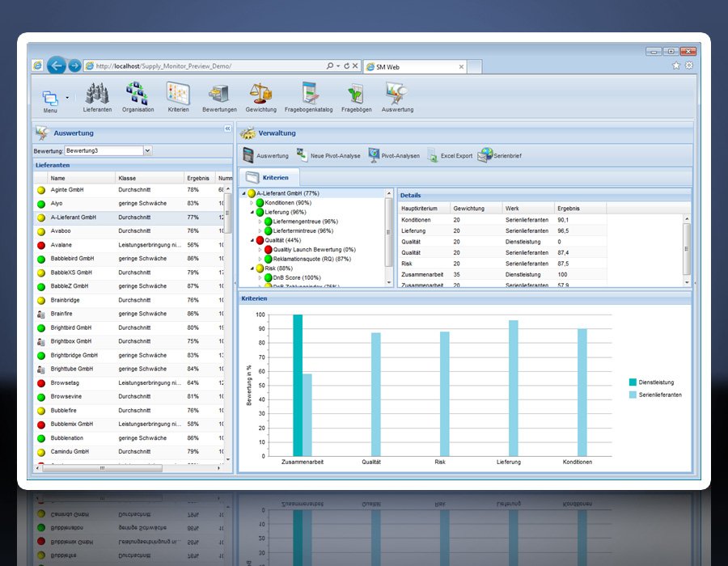The height and width of the screenshot is (566, 728).
Task: Select the Kriterien tab
Action: 269,177
